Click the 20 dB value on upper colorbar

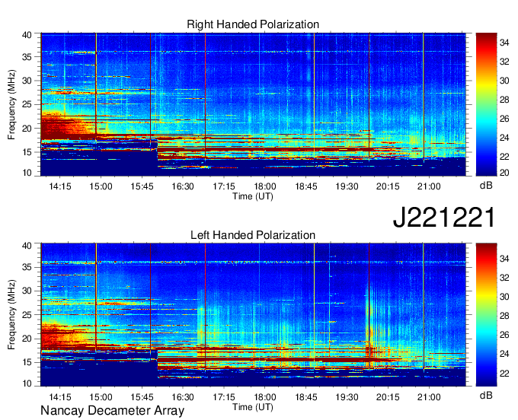504,173
